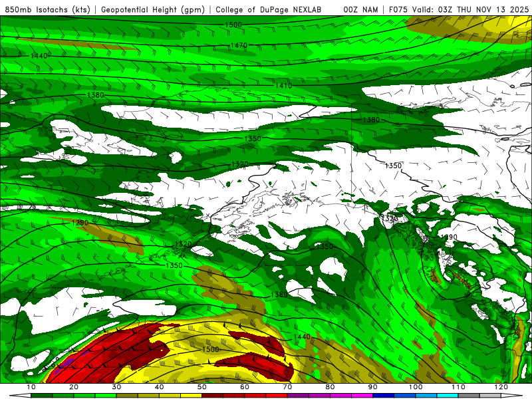The height and width of the screenshot is (399, 532).
Task: Click the colorbar label '40'
Action: 159,387
